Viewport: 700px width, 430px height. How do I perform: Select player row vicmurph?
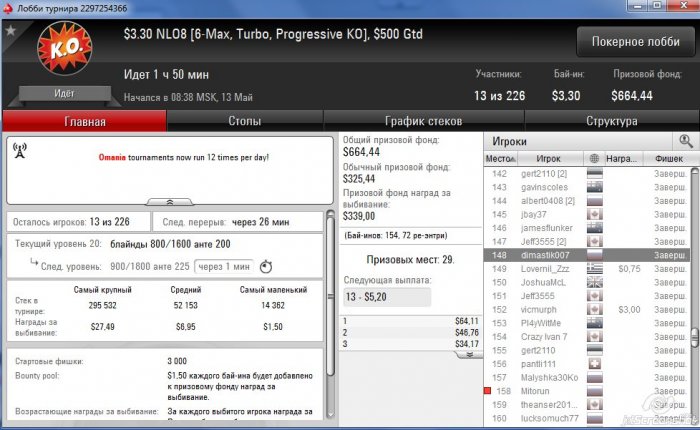587,309
